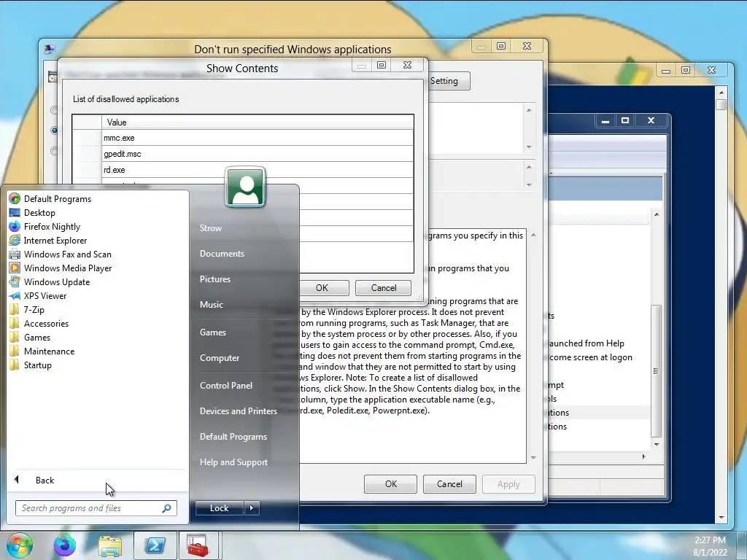Select the Disabled radio button
The image size is (747, 560).
(54, 151)
